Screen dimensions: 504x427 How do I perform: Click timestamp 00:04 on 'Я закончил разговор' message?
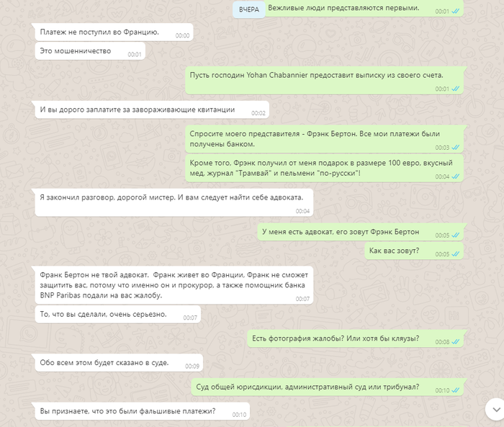(302, 211)
